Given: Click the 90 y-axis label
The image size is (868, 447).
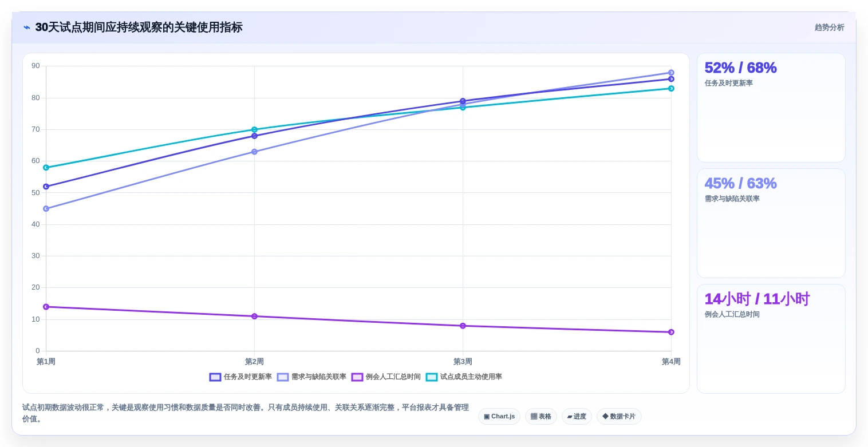Looking at the screenshot, I should (x=35, y=66).
